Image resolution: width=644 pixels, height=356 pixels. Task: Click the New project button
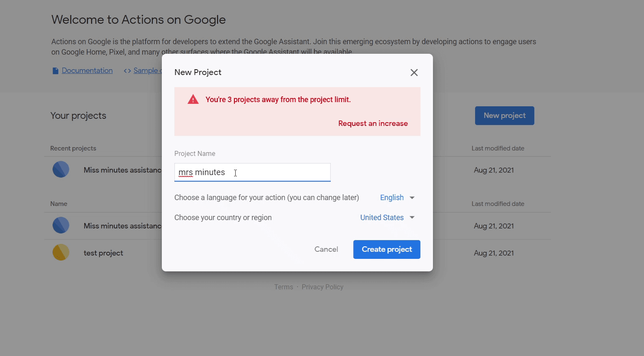pos(504,115)
